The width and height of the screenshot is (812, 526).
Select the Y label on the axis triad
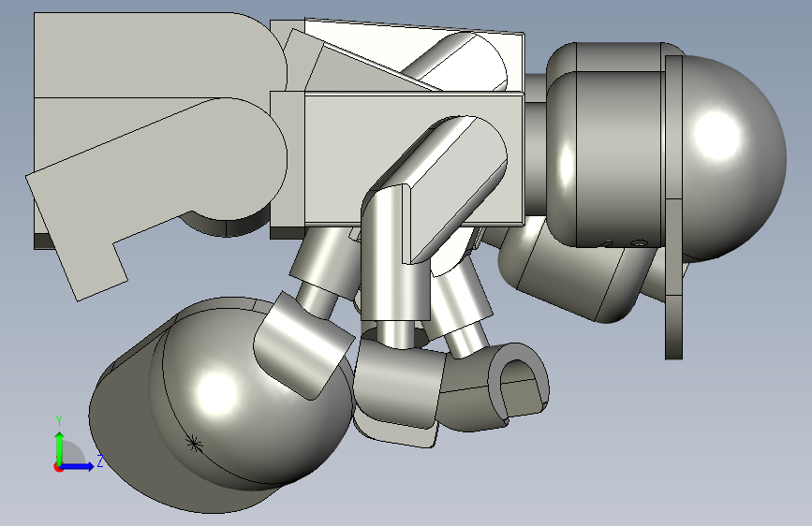coord(59,421)
